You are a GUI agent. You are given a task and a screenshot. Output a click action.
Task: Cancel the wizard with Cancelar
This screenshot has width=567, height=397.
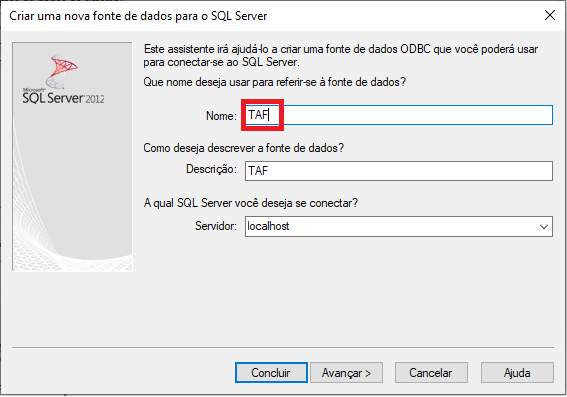click(431, 372)
